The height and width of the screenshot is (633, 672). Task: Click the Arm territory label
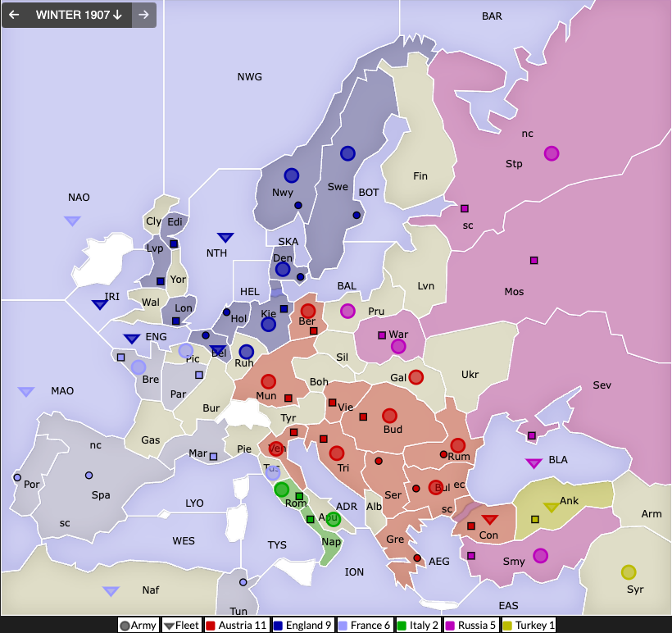[x=652, y=514]
